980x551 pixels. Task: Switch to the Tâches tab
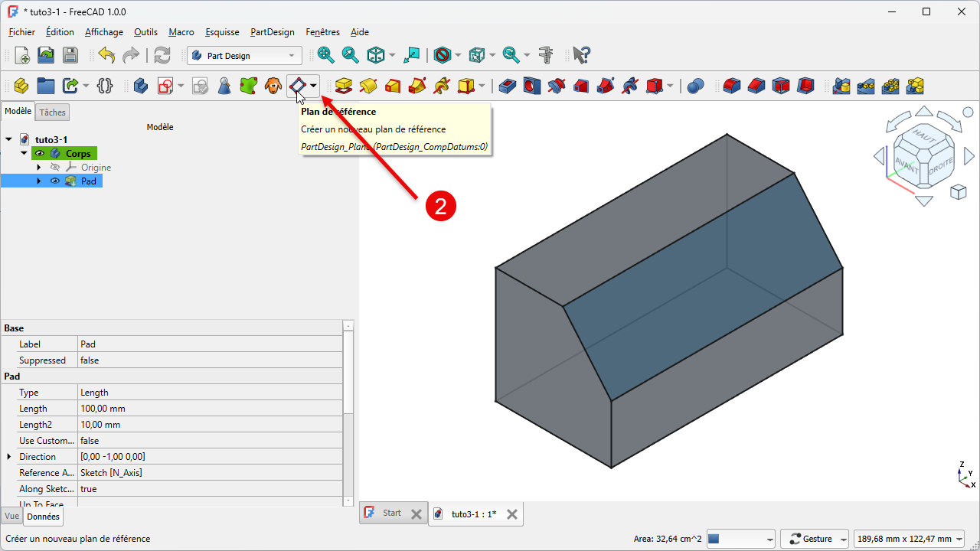53,112
